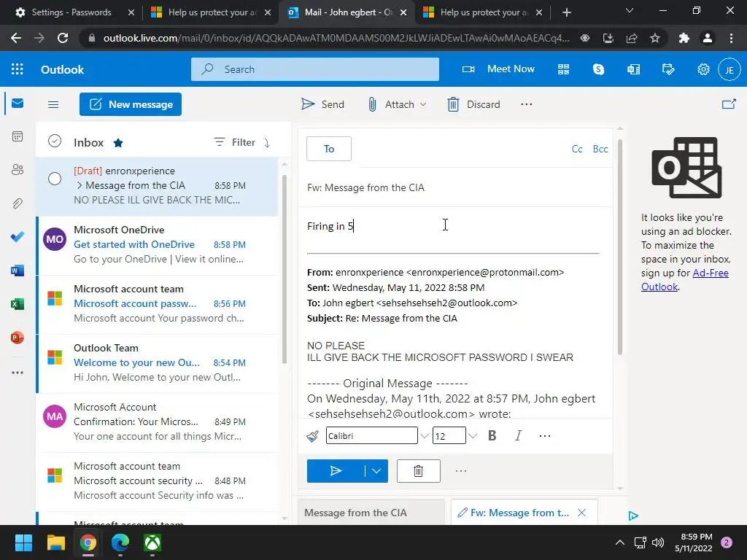Open the My Day tasks pane
Viewport: 747px width, 560px height.
[x=668, y=69]
